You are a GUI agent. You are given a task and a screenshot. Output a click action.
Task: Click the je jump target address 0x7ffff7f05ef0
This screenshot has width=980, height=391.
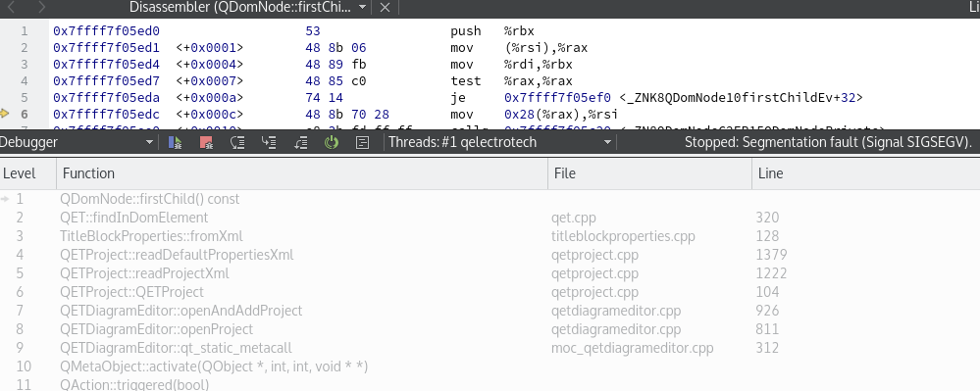point(557,97)
